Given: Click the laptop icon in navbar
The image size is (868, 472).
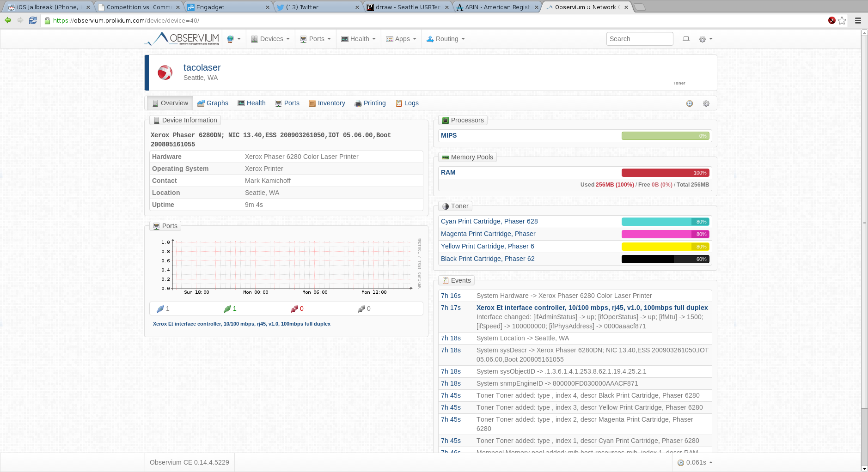Looking at the screenshot, I should click(686, 39).
